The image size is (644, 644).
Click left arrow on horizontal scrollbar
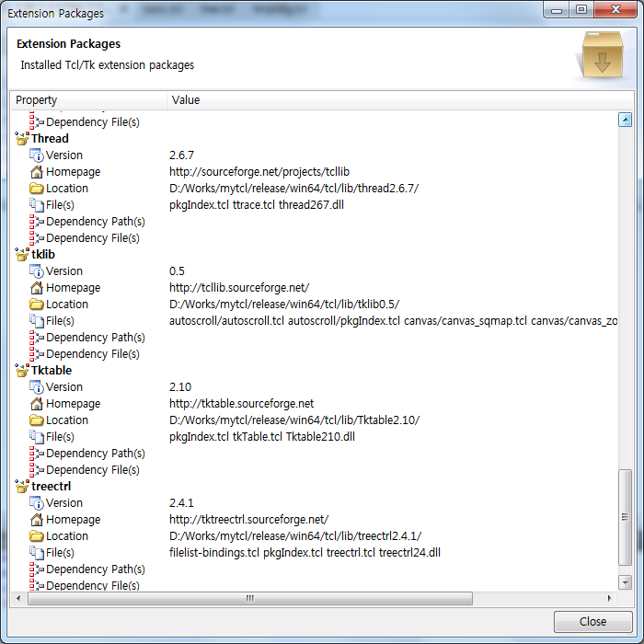pyautogui.click(x=18, y=598)
